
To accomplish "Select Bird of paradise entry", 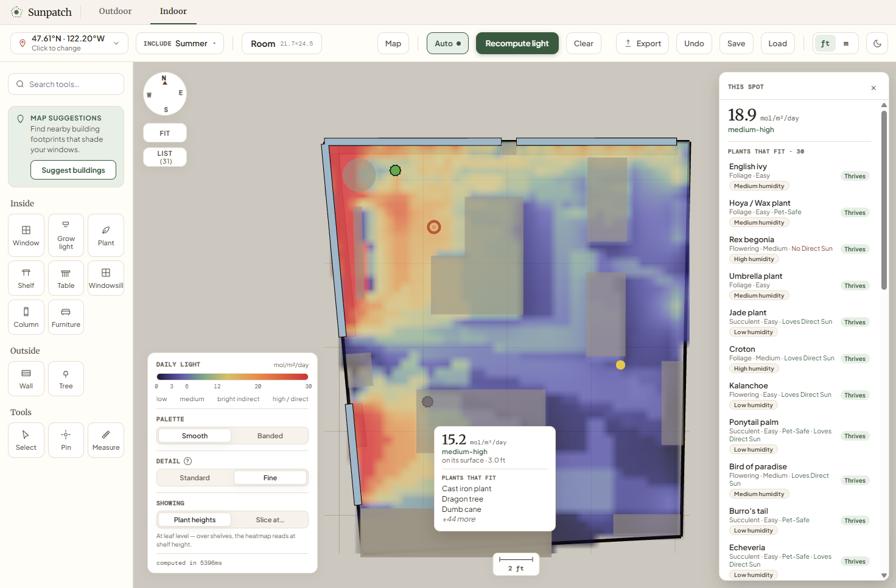I will [799, 481].
